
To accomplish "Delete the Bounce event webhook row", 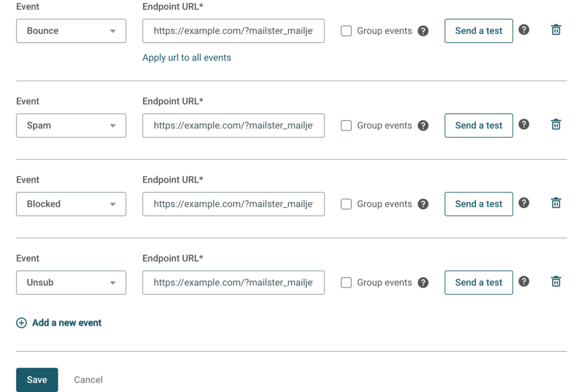I will [556, 30].
